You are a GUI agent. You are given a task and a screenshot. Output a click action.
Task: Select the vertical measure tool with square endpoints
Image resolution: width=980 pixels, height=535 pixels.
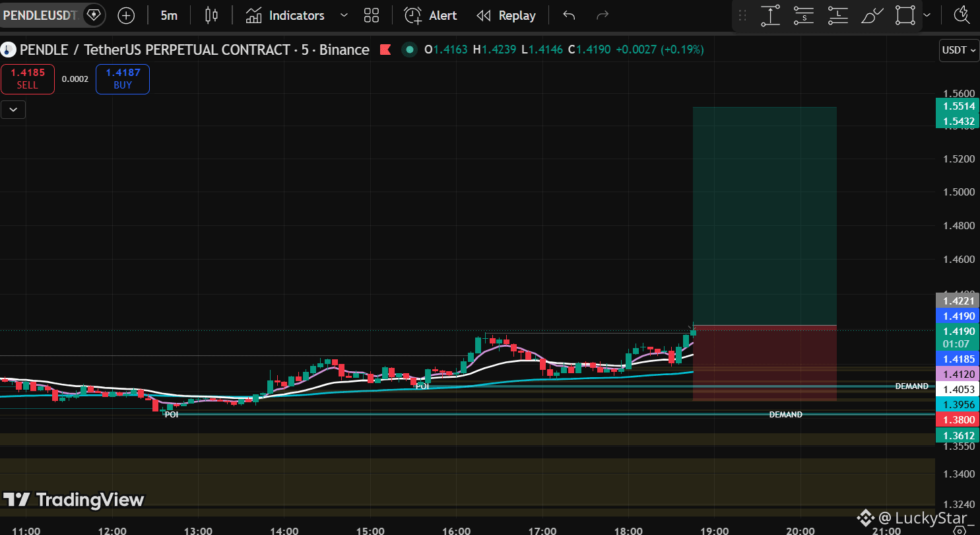tap(770, 15)
